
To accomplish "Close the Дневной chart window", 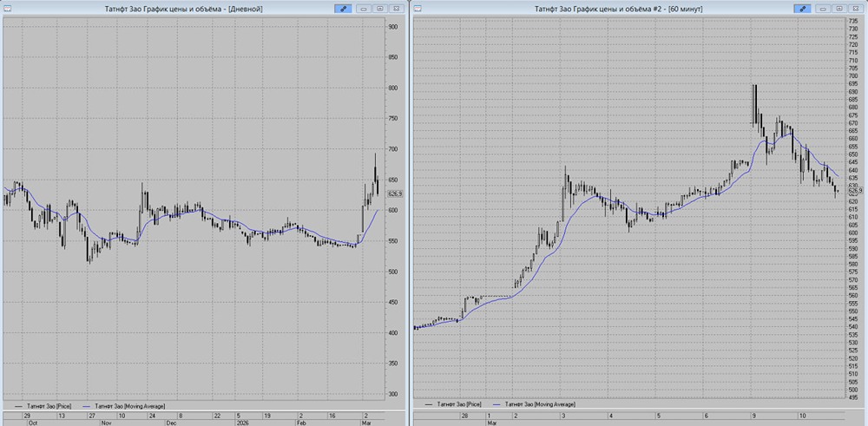I will [x=396, y=9].
